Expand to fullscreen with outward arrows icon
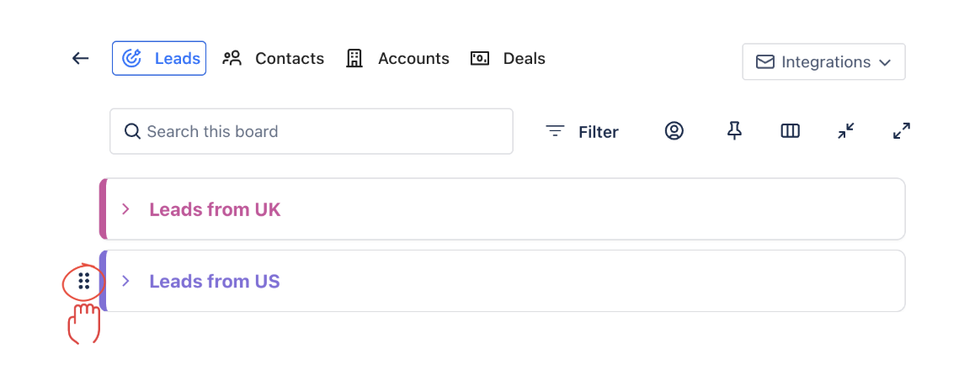 coord(902,131)
